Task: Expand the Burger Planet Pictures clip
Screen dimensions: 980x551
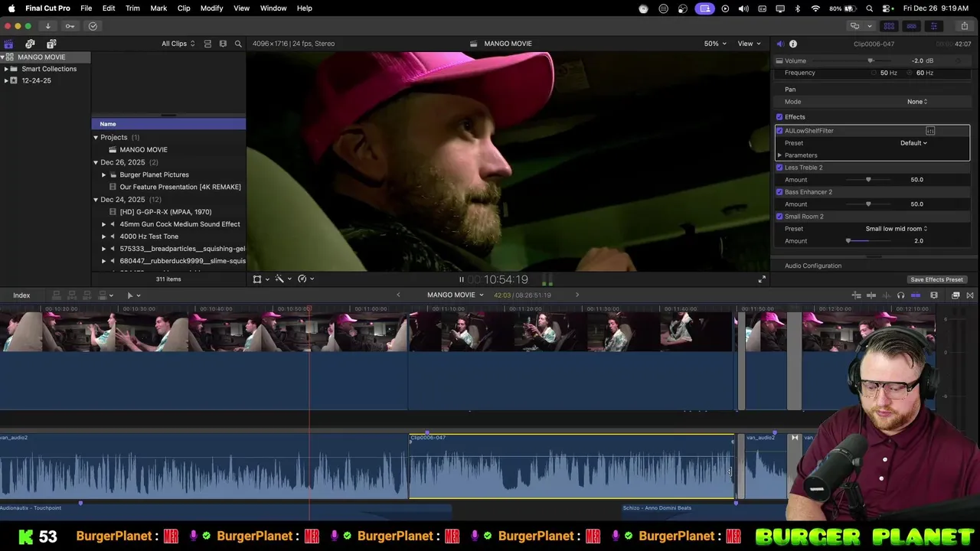Action: click(x=104, y=174)
